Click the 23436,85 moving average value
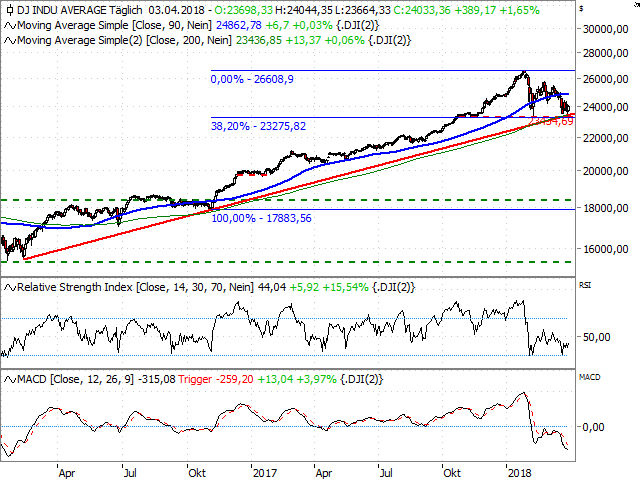This screenshot has height=480, width=640. click(258, 41)
